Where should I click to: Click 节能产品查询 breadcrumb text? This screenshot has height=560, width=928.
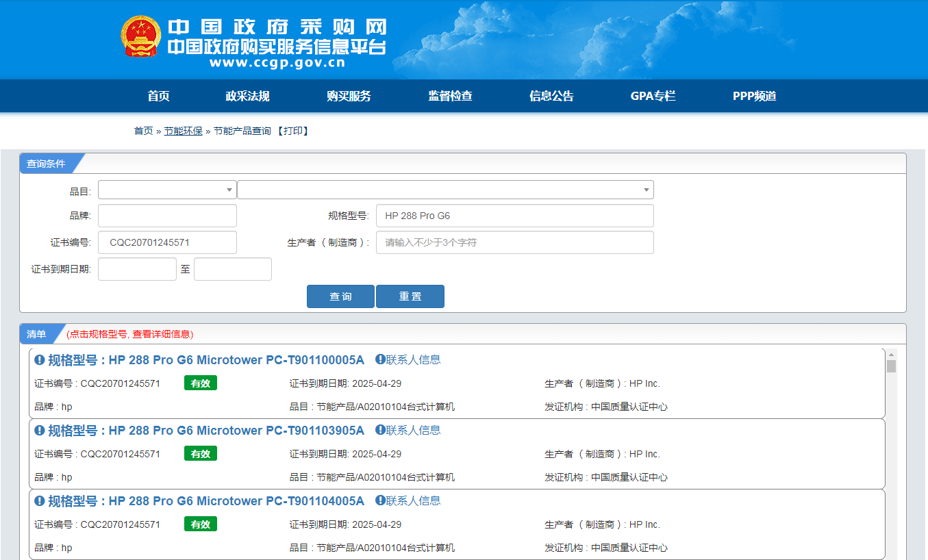click(242, 131)
